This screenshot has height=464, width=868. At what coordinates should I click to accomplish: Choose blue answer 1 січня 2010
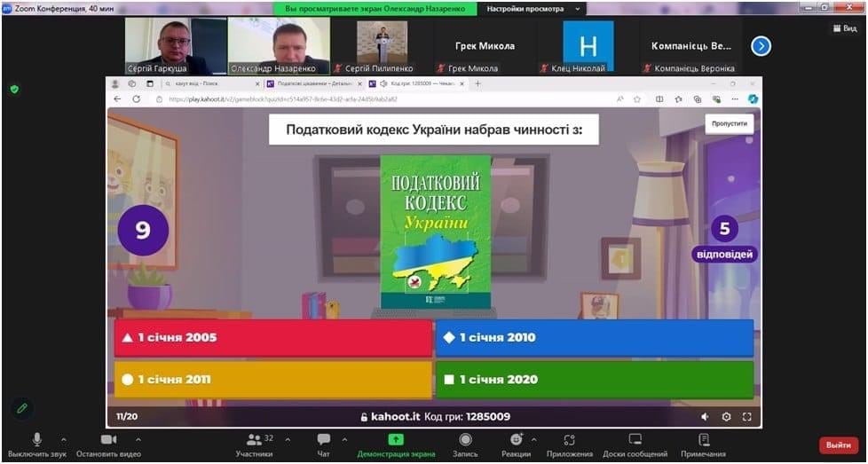[x=594, y=338]
